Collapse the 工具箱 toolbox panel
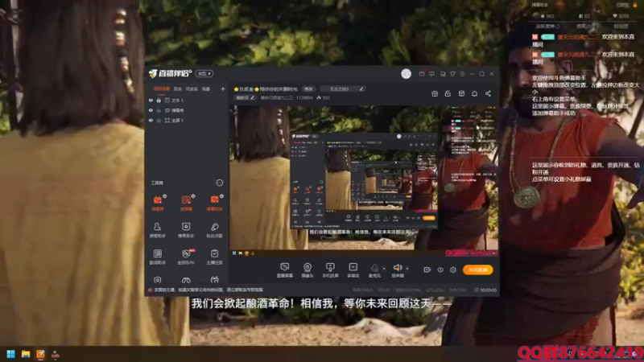Screen dimensions: 644x362 click(220, 183)
